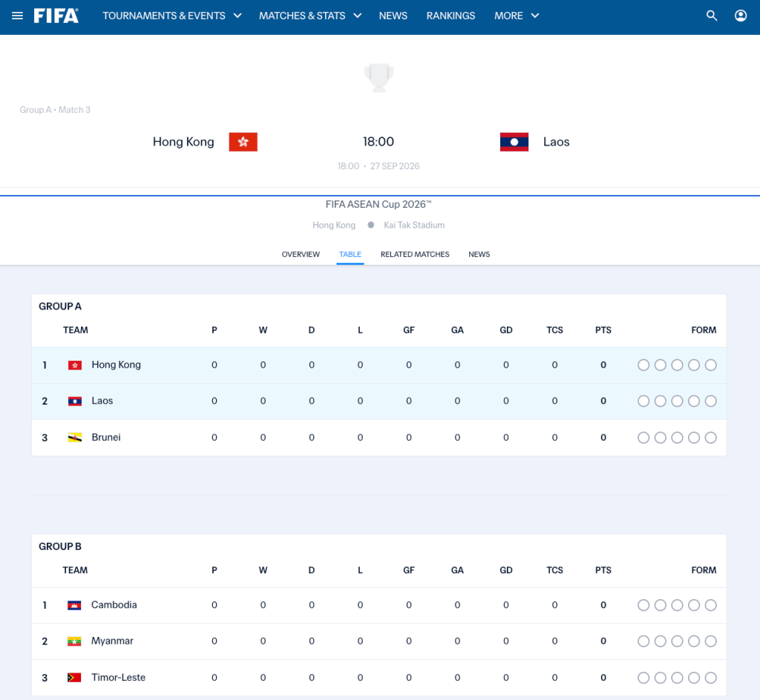Open Matches & Stats menu
Screen dimensions: 760x700
[x=302, y=16]
